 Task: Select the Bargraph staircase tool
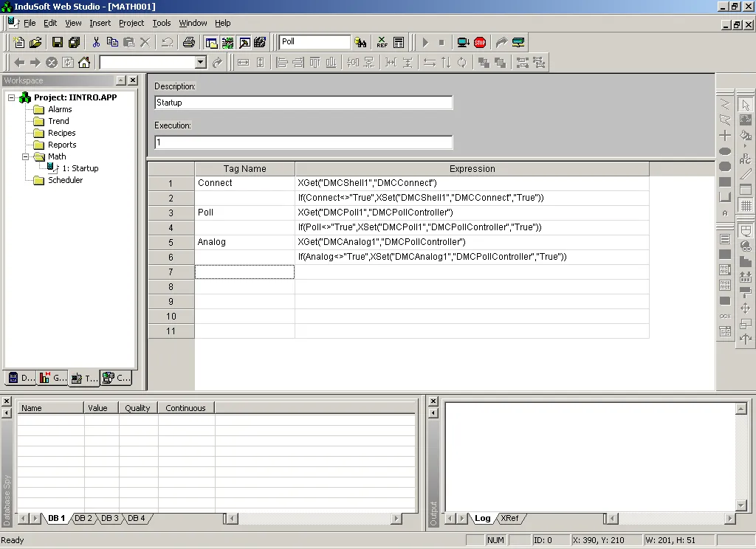pyautogui.click(x=746, y=262)
